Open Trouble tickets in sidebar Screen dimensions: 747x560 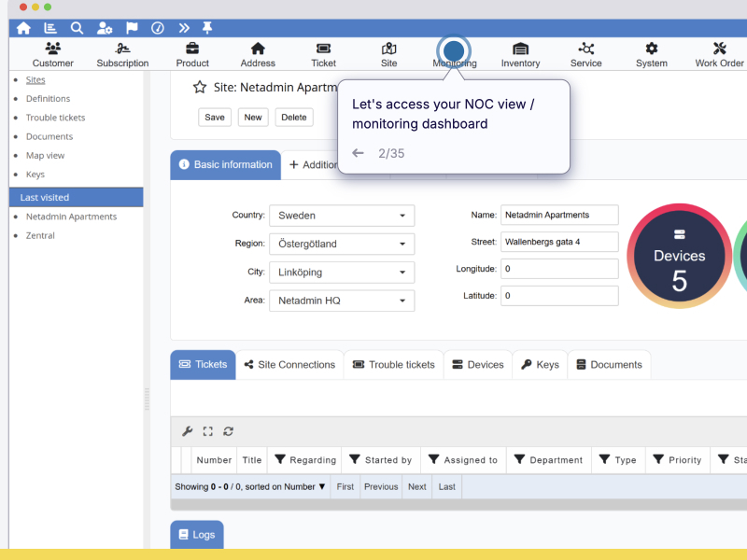click(x=55, y=118)
